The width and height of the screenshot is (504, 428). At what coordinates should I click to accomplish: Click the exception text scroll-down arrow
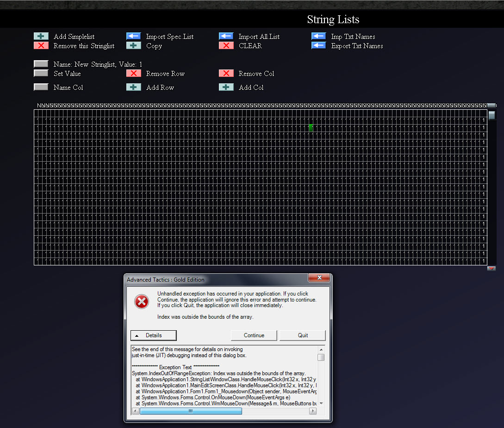[x=321, y=403]
